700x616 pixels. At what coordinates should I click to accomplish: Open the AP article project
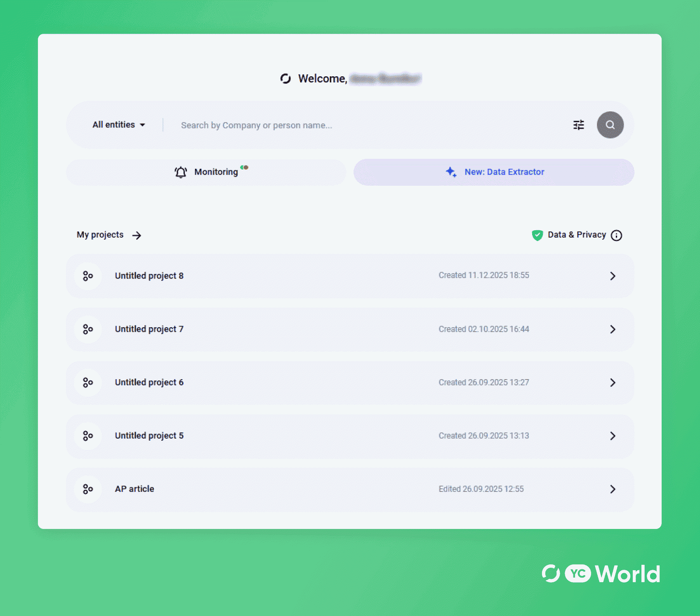click(351, 489)
